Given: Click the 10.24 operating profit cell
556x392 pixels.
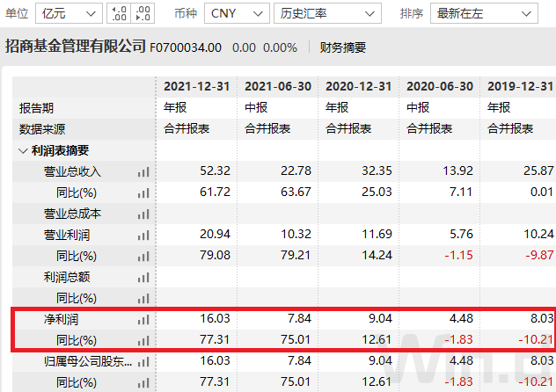Looking at the screenshot, I should (x=538, y=235).
